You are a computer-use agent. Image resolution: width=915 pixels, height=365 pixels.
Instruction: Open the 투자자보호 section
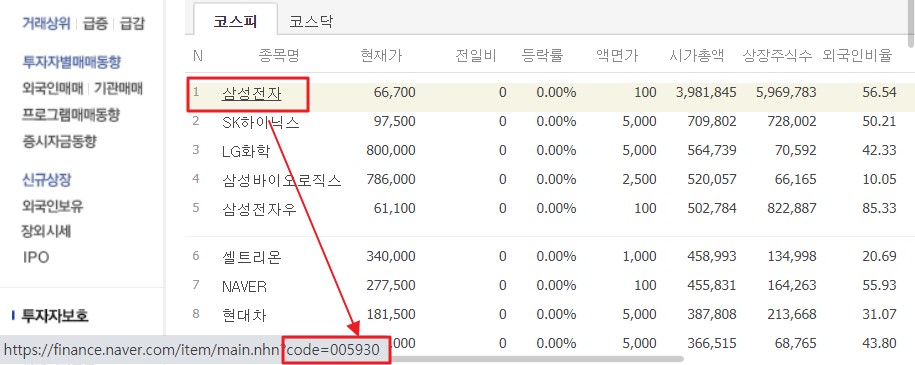click(x=54, y=316)
